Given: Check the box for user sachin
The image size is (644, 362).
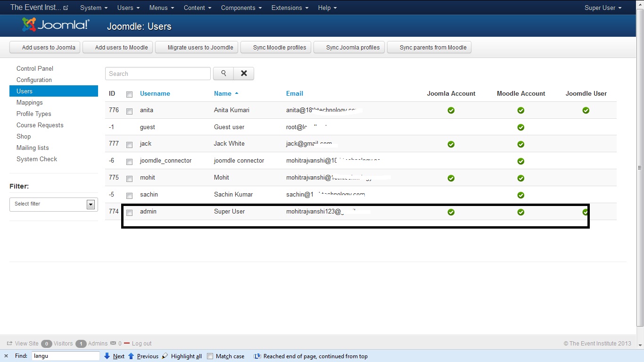Looking at the screenshot, I should coord(129,196).
